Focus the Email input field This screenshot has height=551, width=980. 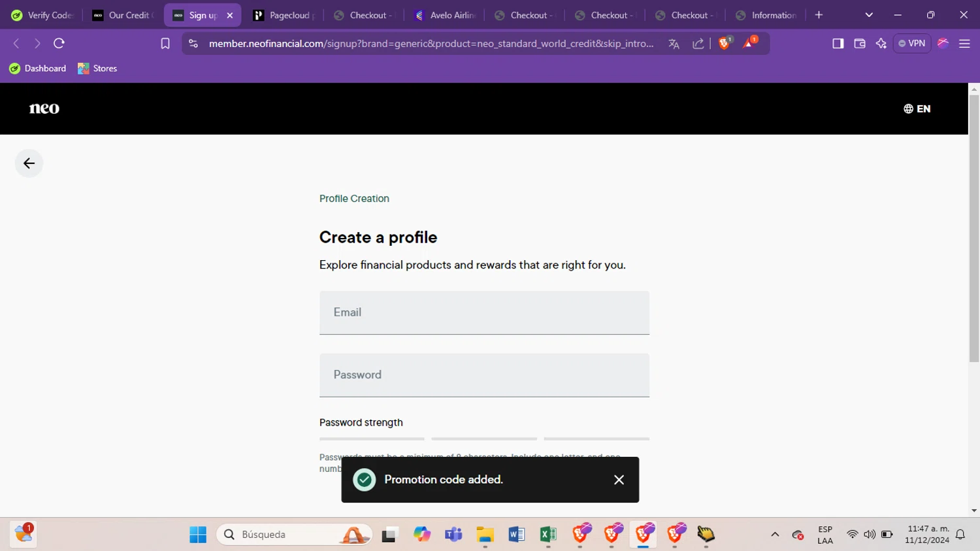(x=484, y=312)
